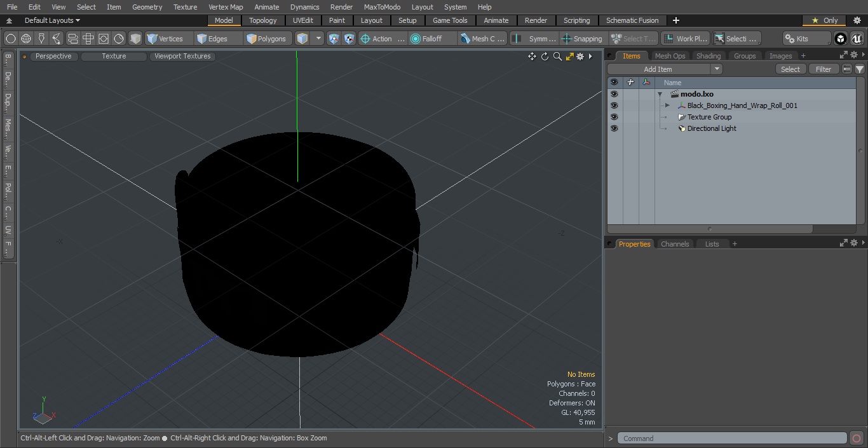Maximize viewport with the orange arrows icon
868x448 pixels.
[569, 57]
